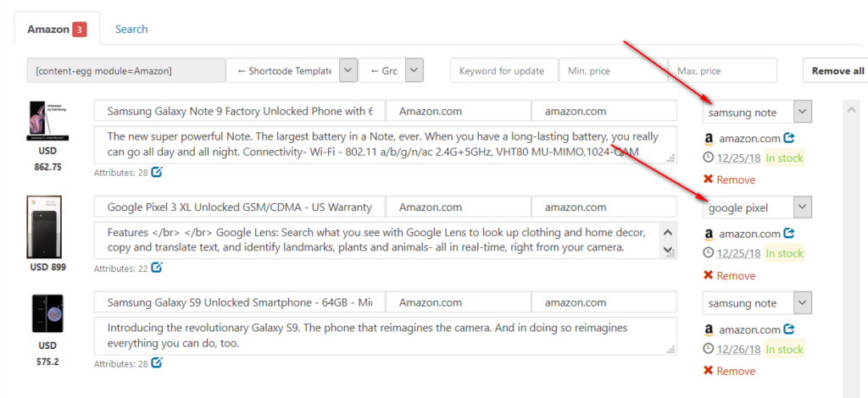Open amazon.com link in Google Pixel row

pyautogui.click(x=749, y=235)
